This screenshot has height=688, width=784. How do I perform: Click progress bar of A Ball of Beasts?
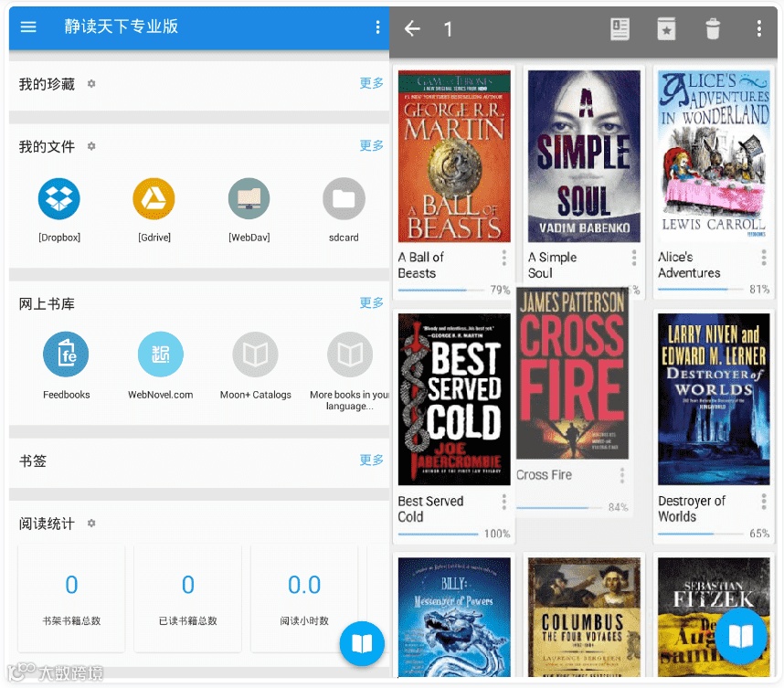click(x=441, y=290)
